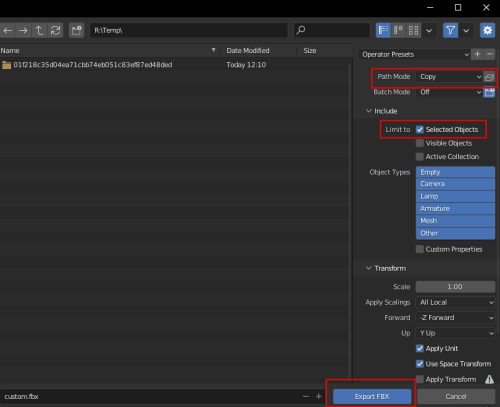This screenshot has width=500, height=407.
Task: Click the Apply Transform warning icon
Action: pos(489,379)
